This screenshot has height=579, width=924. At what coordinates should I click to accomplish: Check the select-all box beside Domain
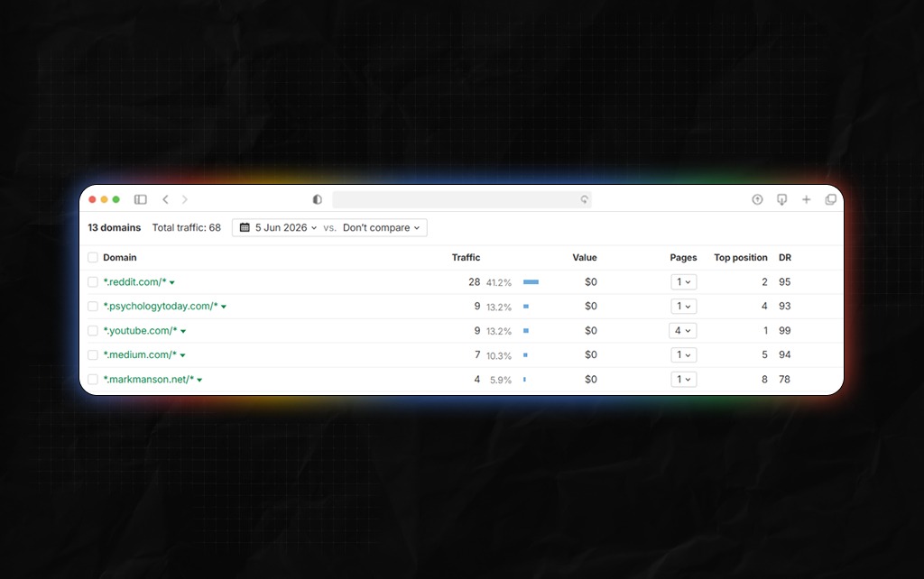[x=93, y=257]
